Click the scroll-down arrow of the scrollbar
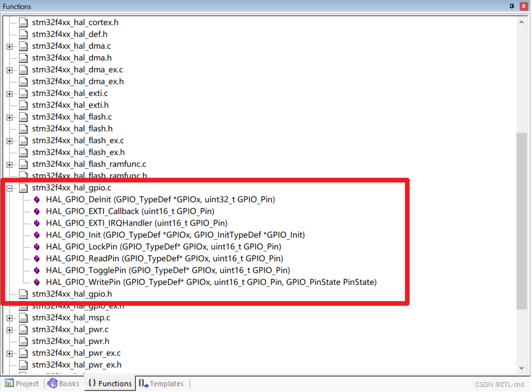 tap(522, 368)
